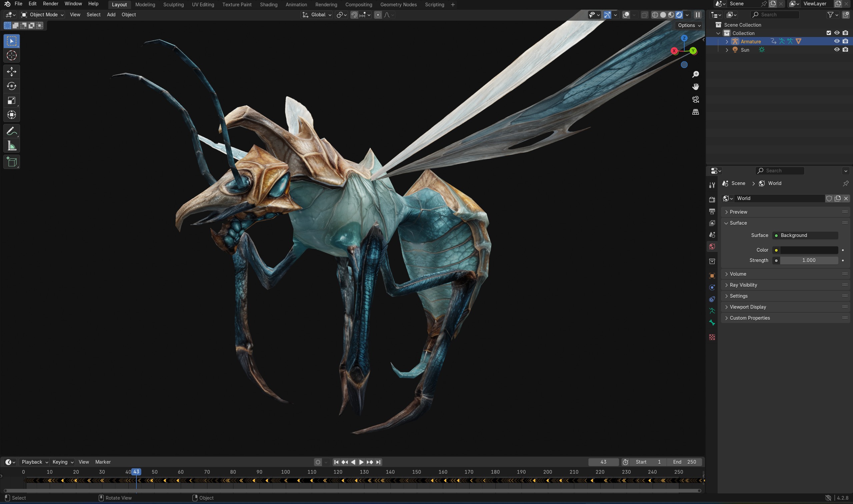The width and height of the screenshot is (853, 504).
Task: Expand the Volume panel
Action: coord(738,274)
